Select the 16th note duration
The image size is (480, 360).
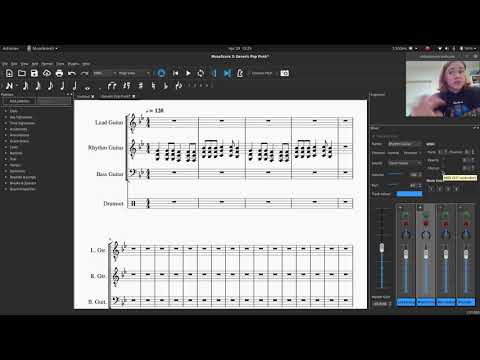(38, 86)
